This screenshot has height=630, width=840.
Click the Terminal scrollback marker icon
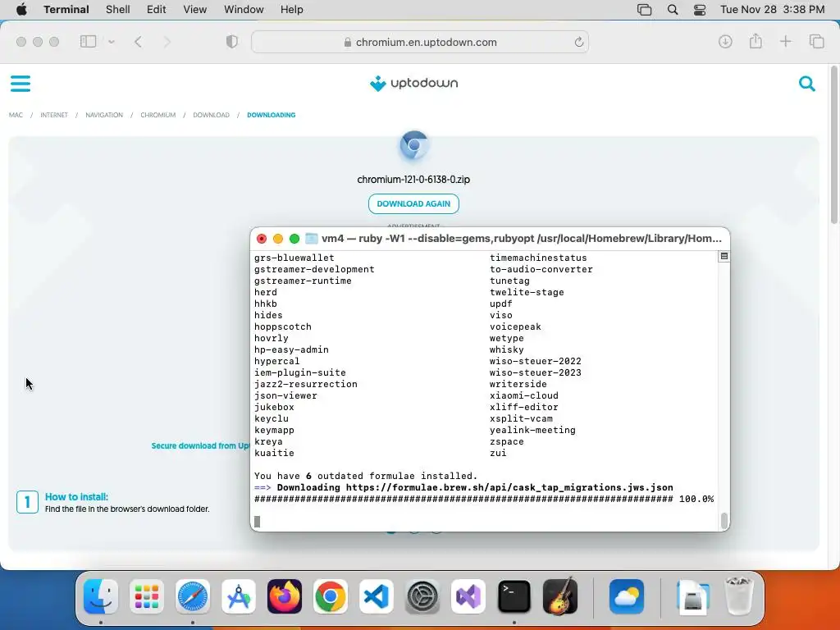click(x=724, y=257)
